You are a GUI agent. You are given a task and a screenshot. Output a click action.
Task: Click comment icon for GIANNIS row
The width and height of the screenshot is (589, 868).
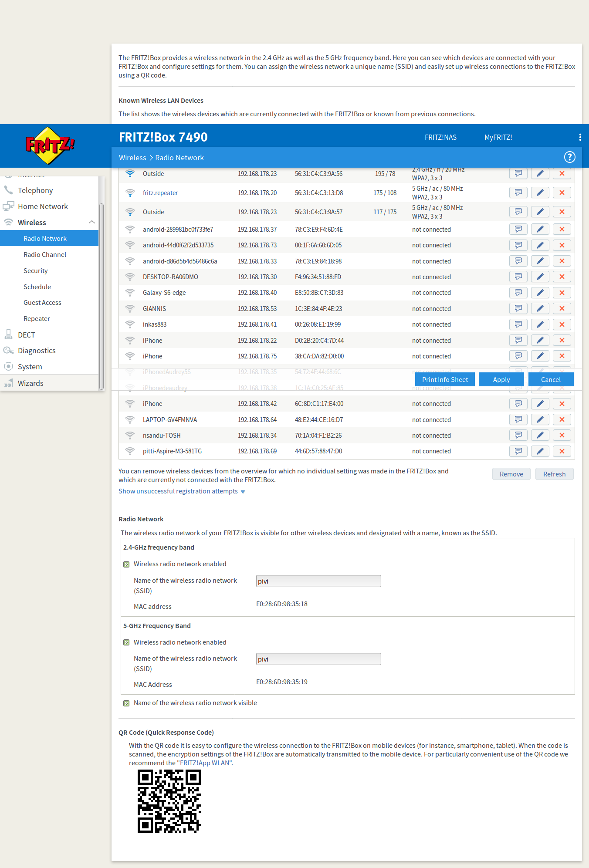[x=518, y=308]
